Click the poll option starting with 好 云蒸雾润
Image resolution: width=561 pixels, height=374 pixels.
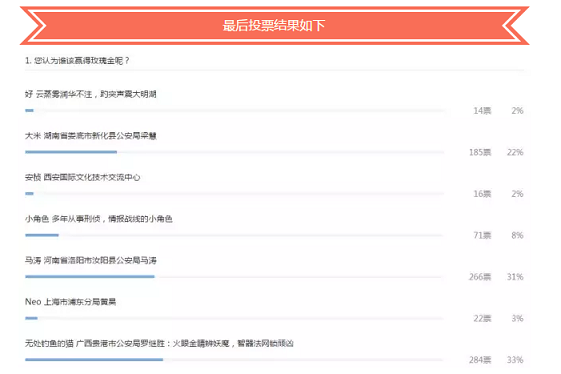pyautogui.click(x=91, y=94)
